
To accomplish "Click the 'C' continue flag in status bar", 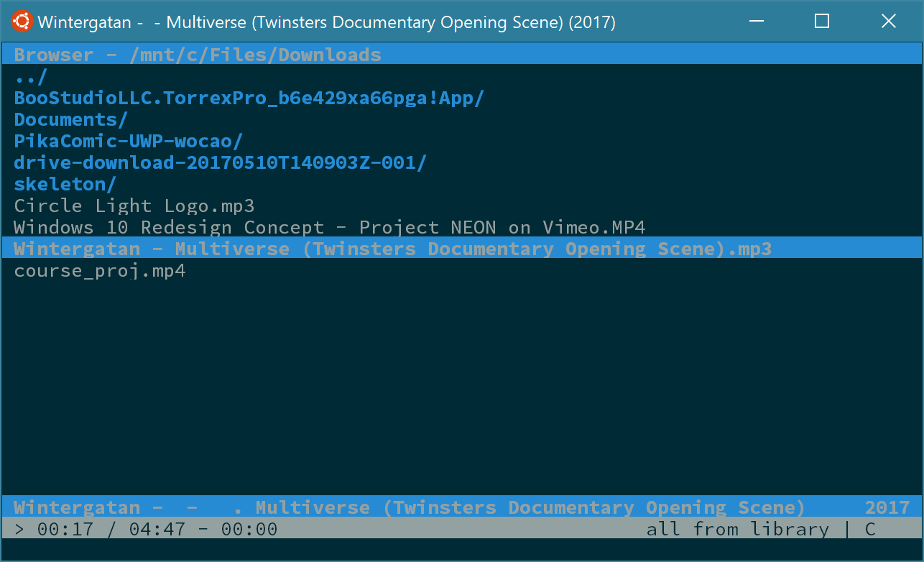I will [x=870, y=530].
